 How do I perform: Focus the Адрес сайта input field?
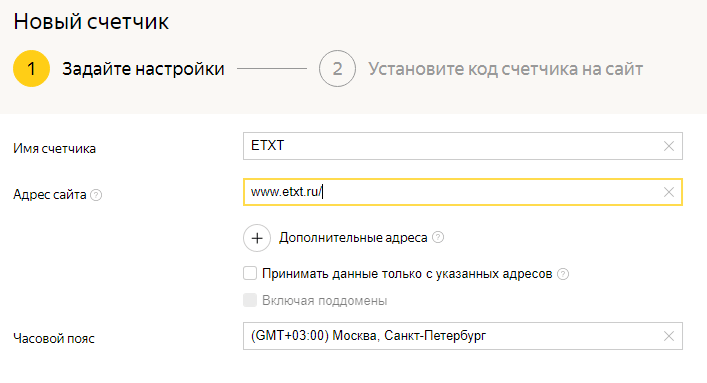(x=463, y=192)
